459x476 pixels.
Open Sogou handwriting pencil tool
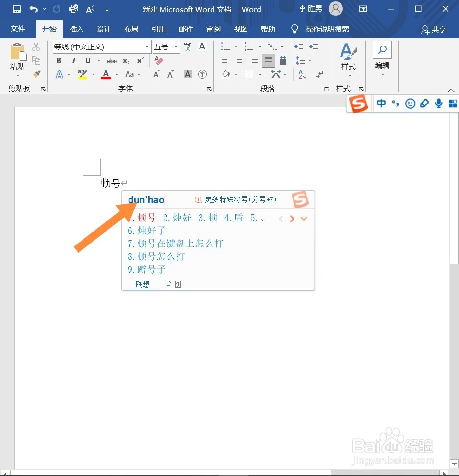424,103
